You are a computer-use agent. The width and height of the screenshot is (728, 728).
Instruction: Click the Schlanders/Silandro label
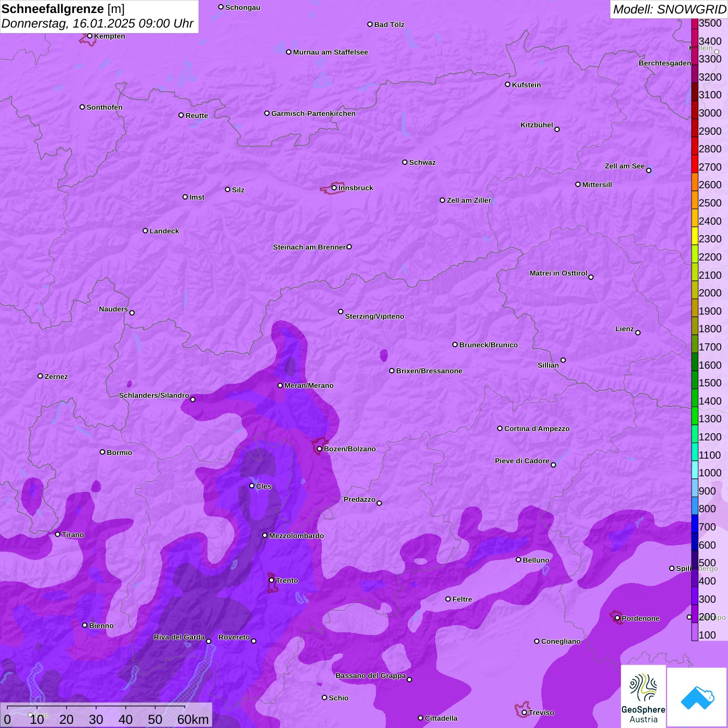154,395
